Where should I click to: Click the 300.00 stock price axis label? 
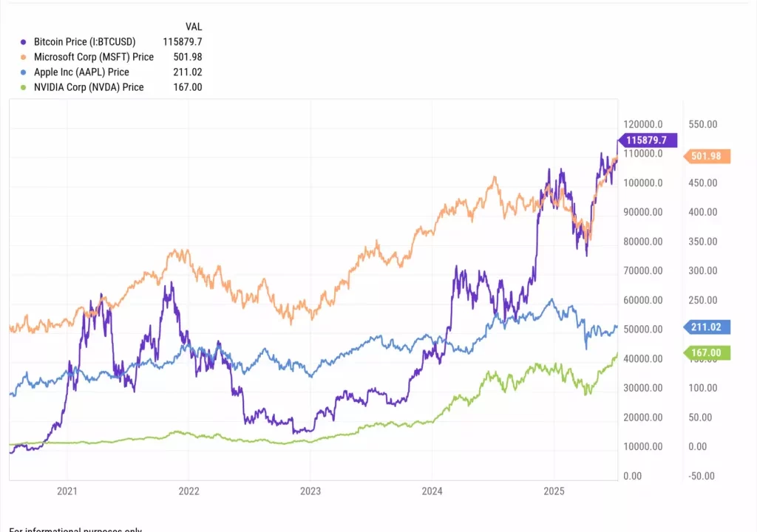pos(702,270)
